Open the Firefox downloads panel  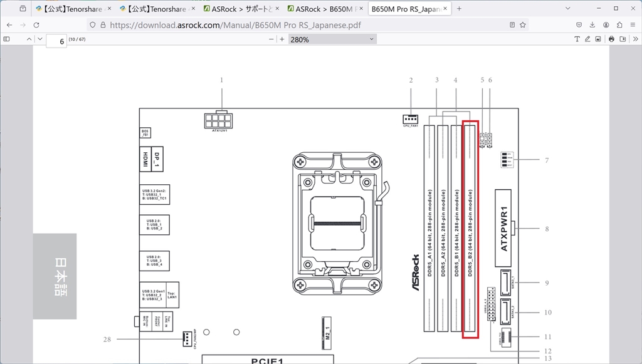[592, 25]
